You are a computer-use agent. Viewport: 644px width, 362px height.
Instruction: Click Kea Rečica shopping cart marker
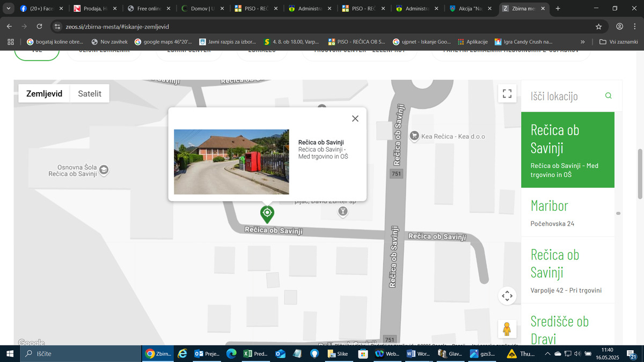(x=414, y=136)
